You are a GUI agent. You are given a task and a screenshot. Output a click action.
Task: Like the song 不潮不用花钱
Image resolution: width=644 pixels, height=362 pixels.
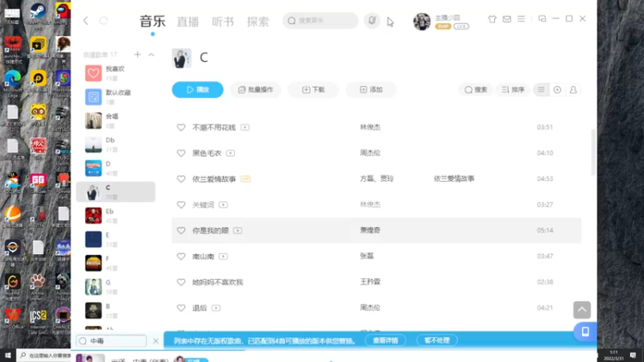coord(181,128)
